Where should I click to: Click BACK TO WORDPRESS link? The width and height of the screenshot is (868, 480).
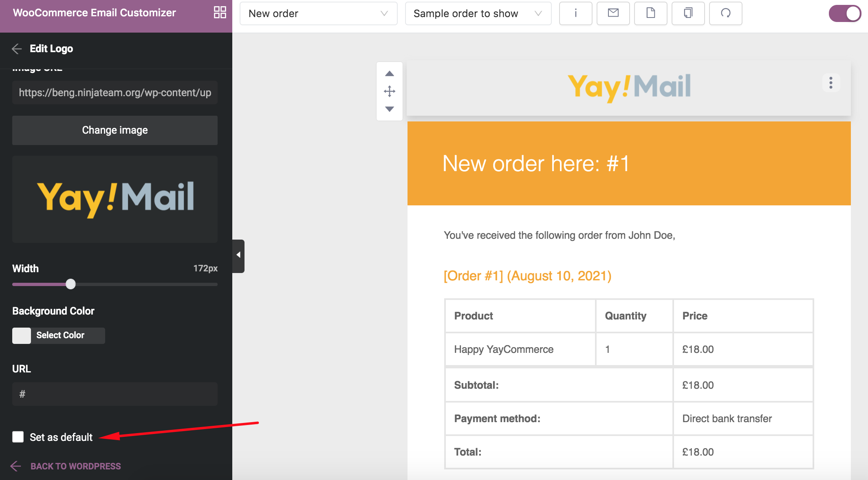coord(76,466)
